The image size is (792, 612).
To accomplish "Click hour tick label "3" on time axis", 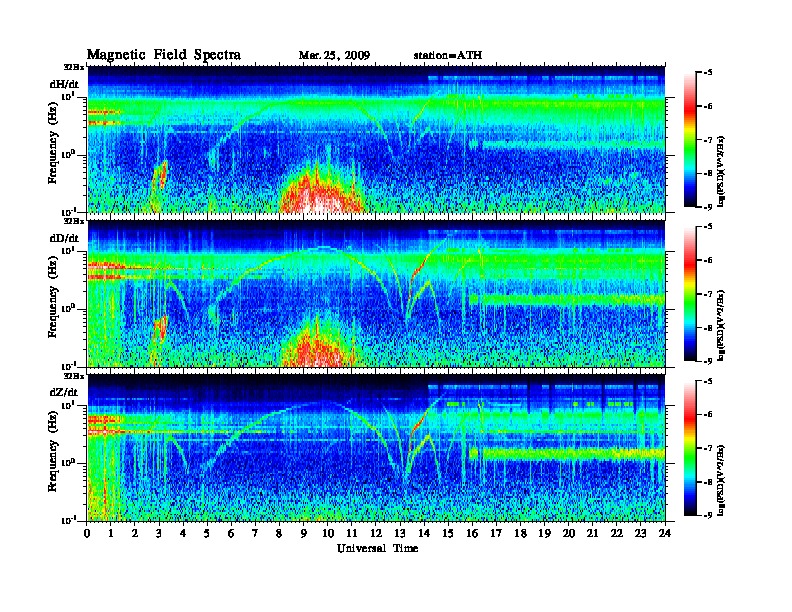I will [159, 534].
